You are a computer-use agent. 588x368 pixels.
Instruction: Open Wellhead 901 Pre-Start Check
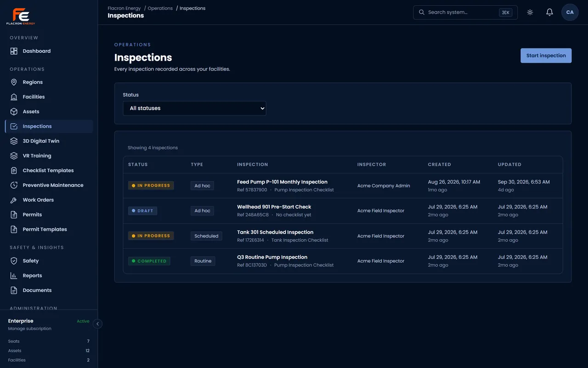(274, 207)
